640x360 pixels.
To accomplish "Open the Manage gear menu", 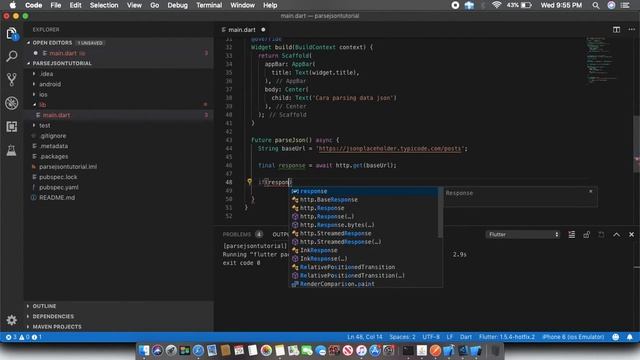I will pos(11,320).
